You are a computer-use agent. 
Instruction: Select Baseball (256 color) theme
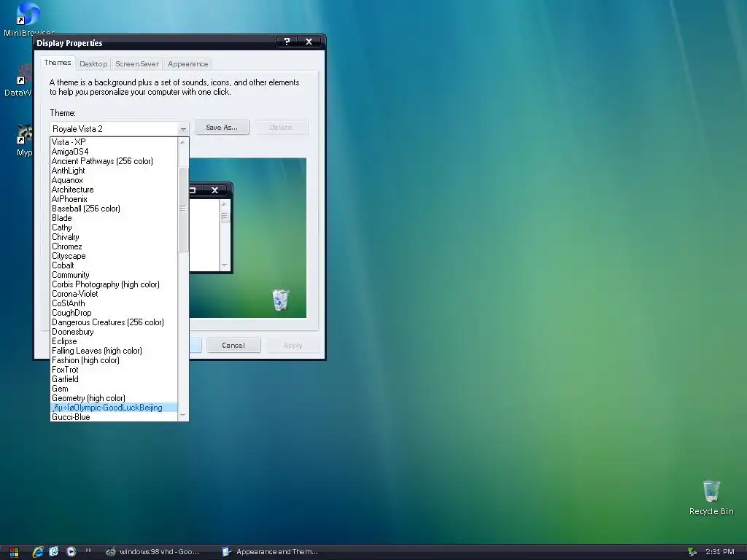[114, 209]
